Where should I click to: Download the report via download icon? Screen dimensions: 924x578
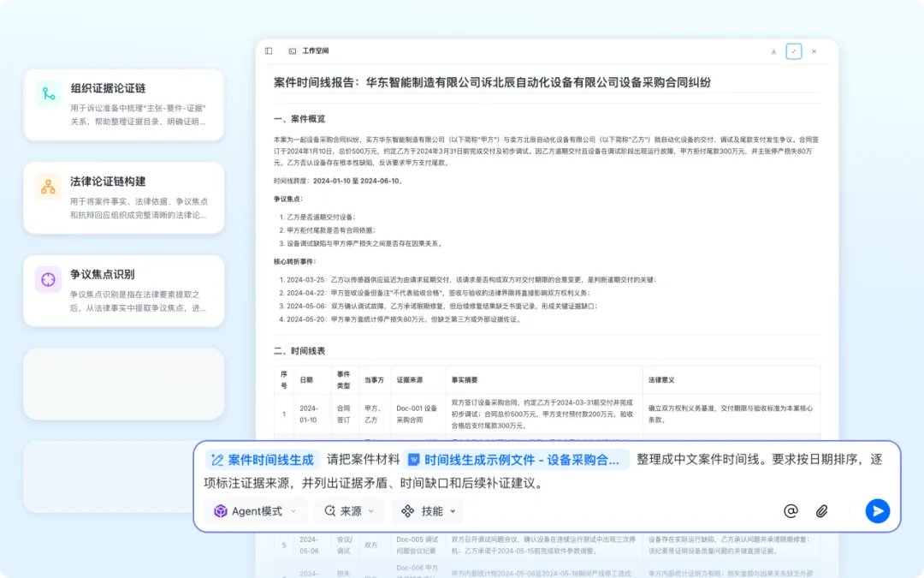click(x=773, y=52)
